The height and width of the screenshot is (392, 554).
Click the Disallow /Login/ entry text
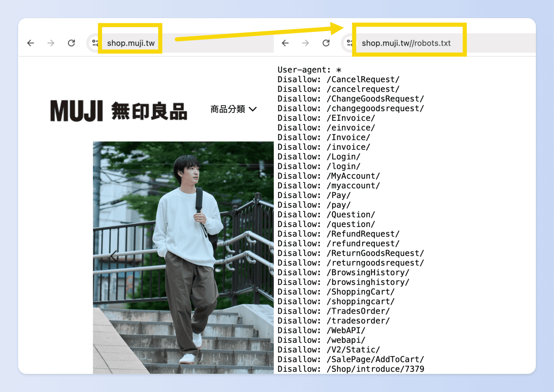tap(318, 156)
